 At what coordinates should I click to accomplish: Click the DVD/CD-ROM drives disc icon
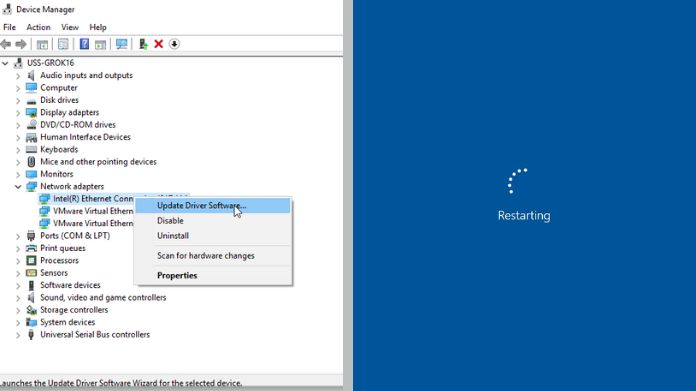tap(31, 125)
